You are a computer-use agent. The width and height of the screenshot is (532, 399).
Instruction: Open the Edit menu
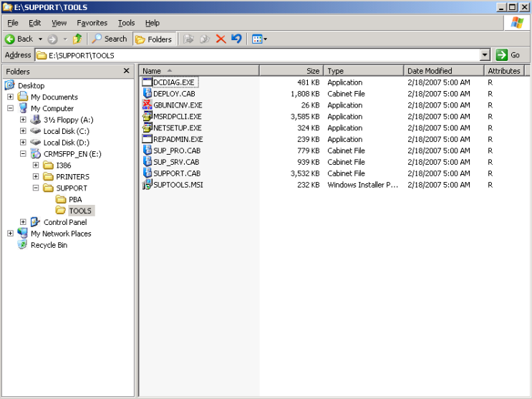(x=34, y=23)
